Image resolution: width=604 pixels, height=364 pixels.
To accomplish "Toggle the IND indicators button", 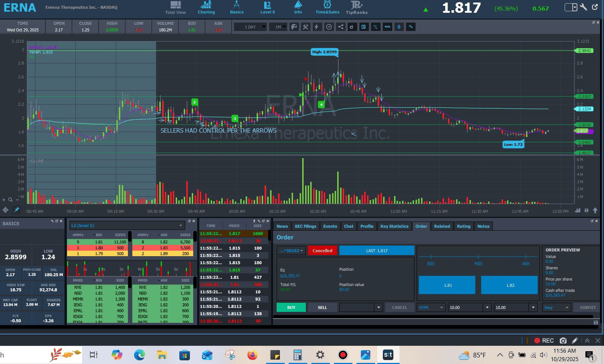I will click(x=387, y=27).
